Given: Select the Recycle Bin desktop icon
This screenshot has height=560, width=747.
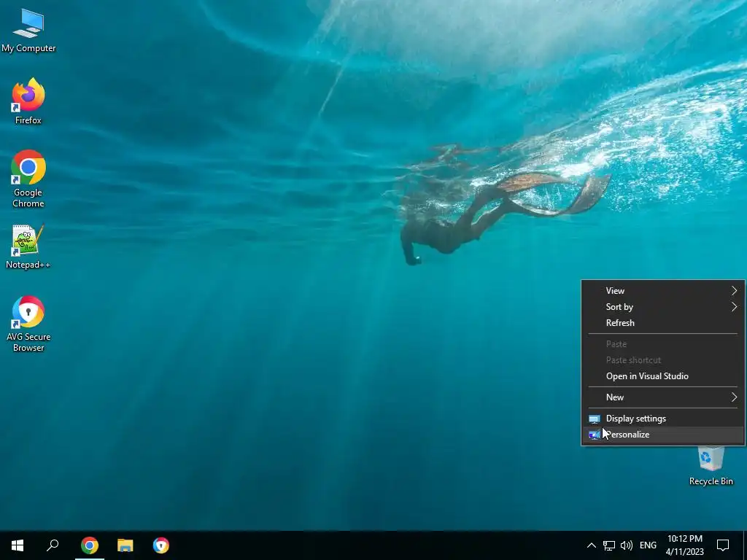Looking at the screenshot, I should 711,466.
